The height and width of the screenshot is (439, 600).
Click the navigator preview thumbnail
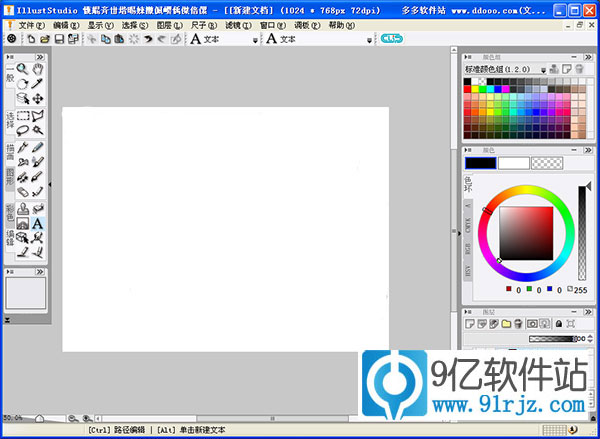point(26,293)
